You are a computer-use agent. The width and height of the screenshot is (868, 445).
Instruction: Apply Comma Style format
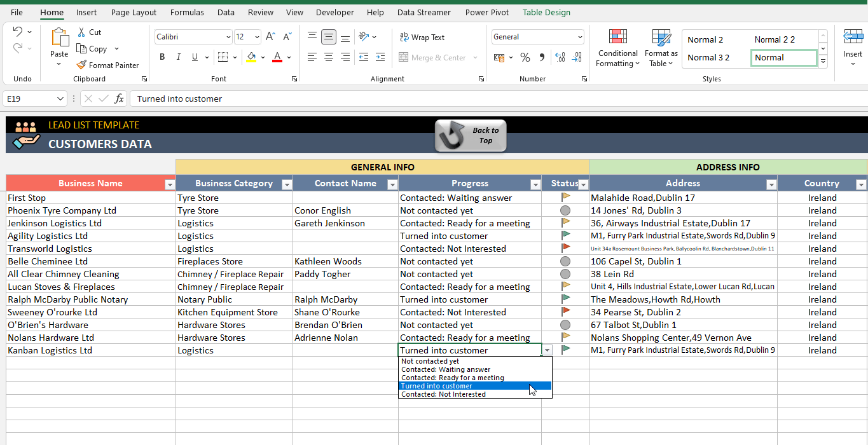542,57
